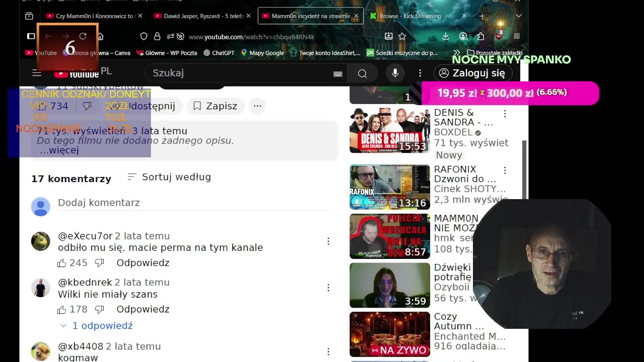Image resolution: width=644 pixels, height=362 pixels.
Task: Click the page action icon left of the star
Action: tap(388, 36)
